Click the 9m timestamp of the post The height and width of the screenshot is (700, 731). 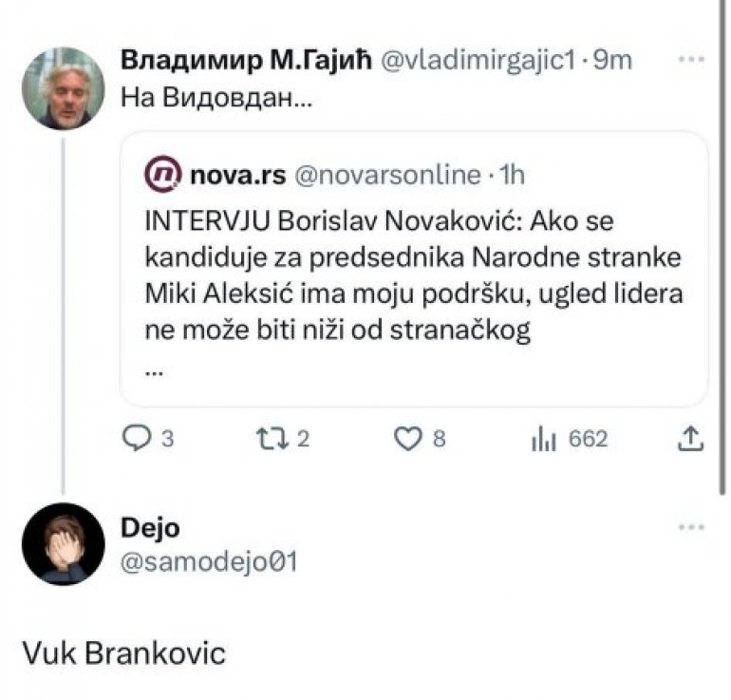[x=613, y=60]
